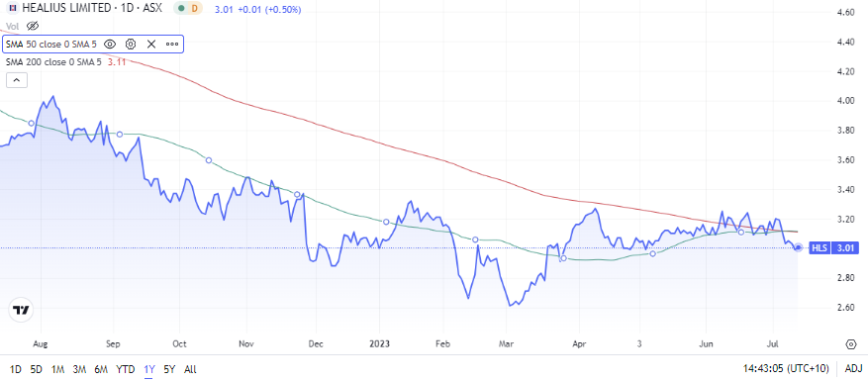Select the 1D time range

pyautogui.click(x=16, y=369)
